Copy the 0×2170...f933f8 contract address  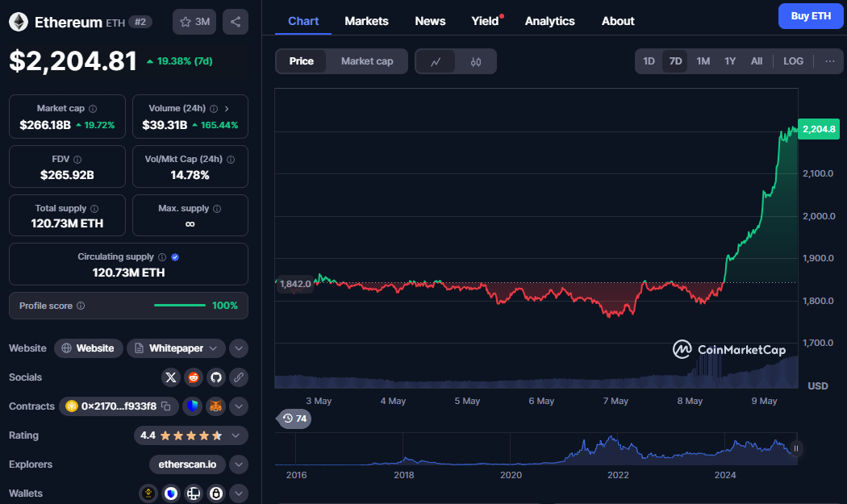[166, 406]
